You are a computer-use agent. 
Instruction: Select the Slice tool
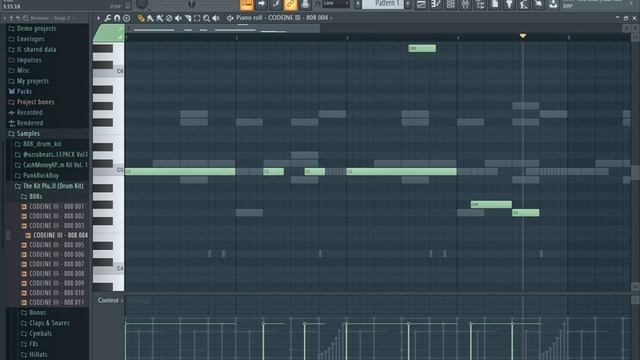coord(188,18)
